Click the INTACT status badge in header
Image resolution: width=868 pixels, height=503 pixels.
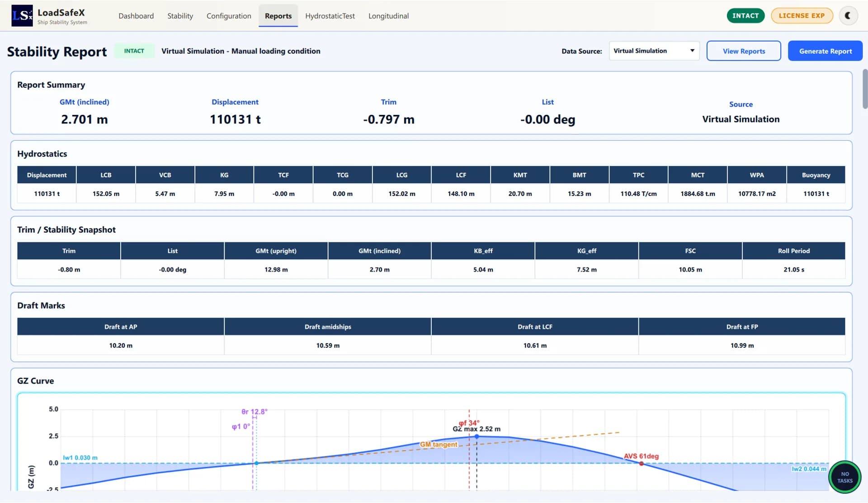pos(745,16)
